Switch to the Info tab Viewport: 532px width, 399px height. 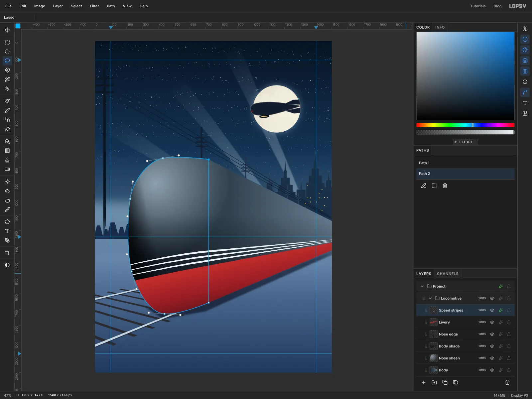pos(440,27)
